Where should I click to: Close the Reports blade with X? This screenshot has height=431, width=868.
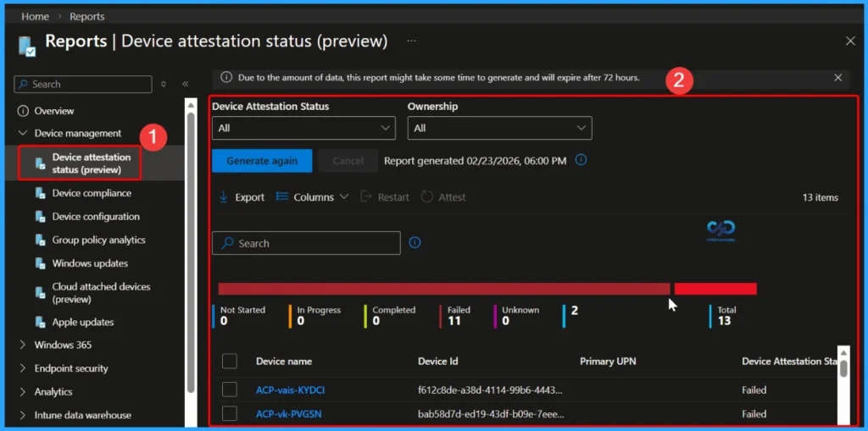(850, 41)
